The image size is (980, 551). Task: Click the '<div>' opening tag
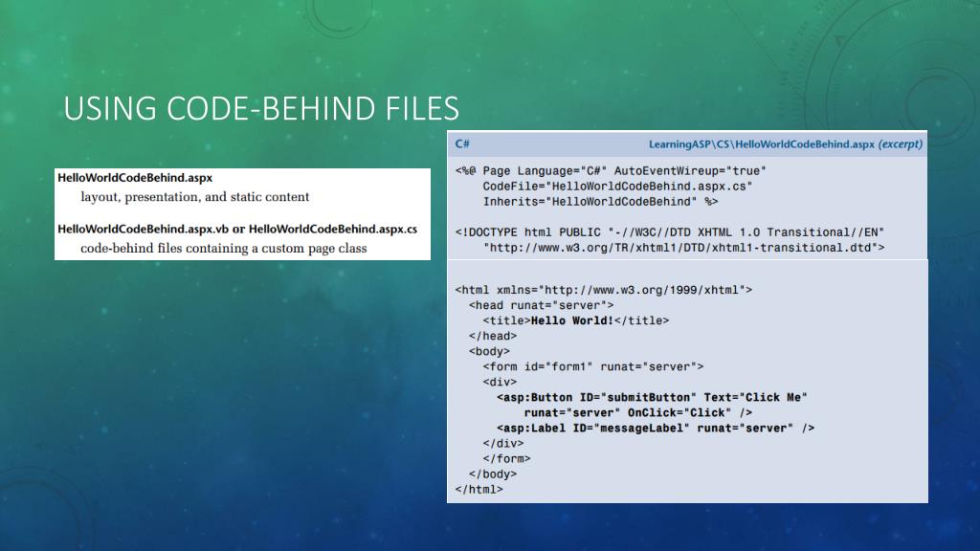(500, 382)
